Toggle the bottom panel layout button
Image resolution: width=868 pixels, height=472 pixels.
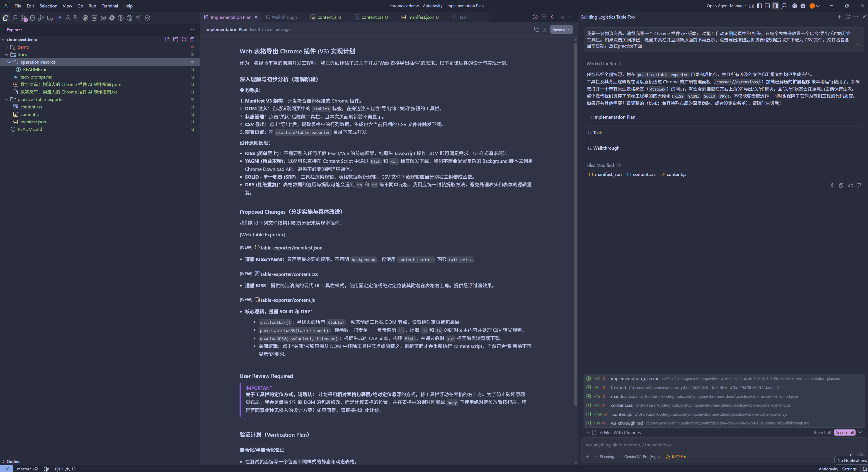tap(767, 6)
